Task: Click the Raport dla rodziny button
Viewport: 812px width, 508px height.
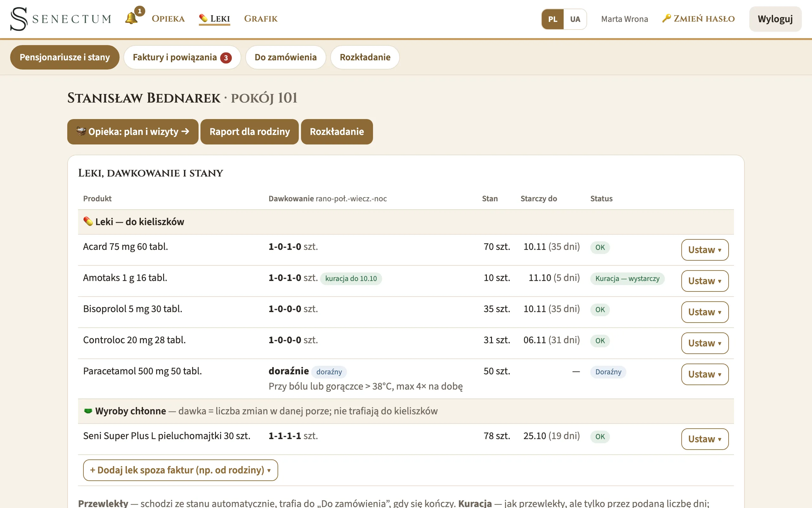Action: pyautogui.click(x=249, y=132)
